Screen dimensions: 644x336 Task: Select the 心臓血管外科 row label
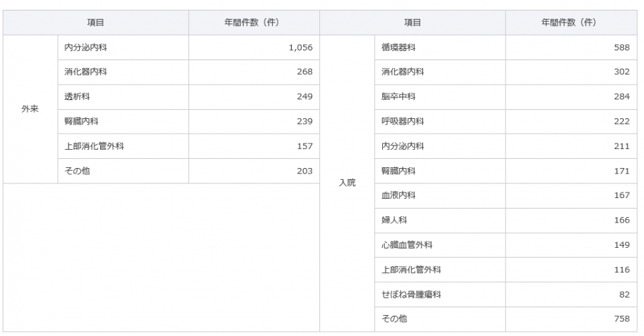click(x=440, y=245)
